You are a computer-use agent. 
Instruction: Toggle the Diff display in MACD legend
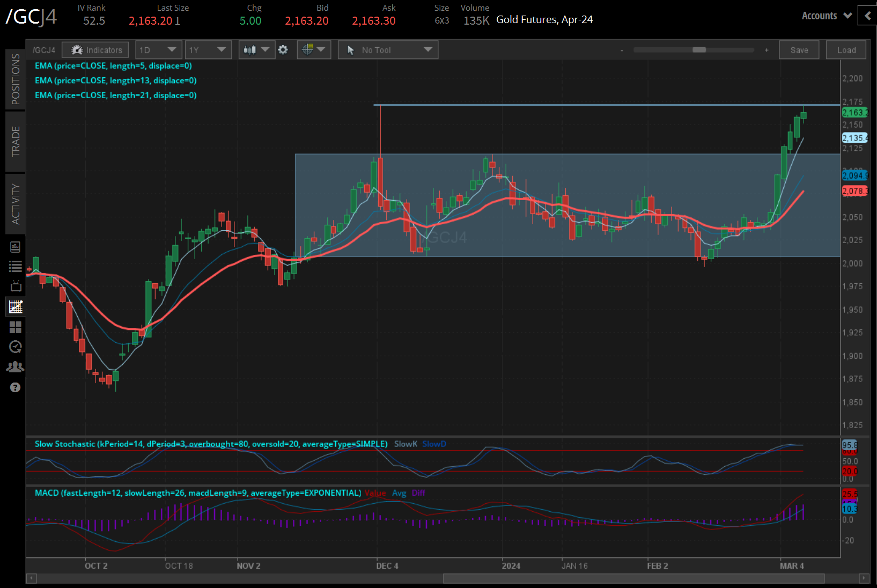tap(419, 493)
